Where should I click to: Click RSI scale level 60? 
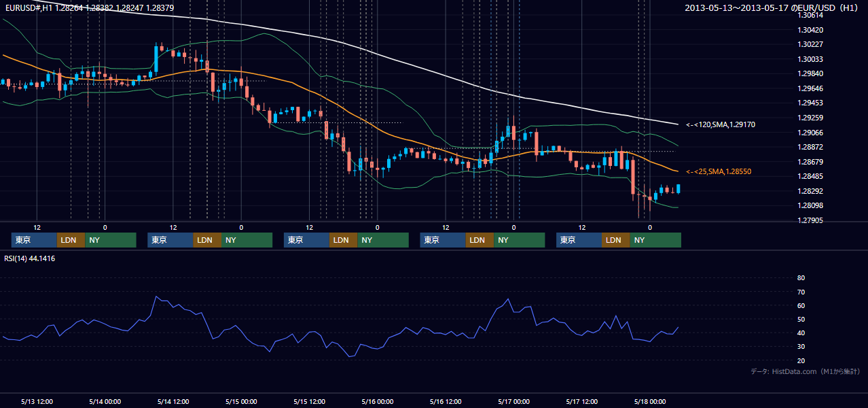point(801,305)
